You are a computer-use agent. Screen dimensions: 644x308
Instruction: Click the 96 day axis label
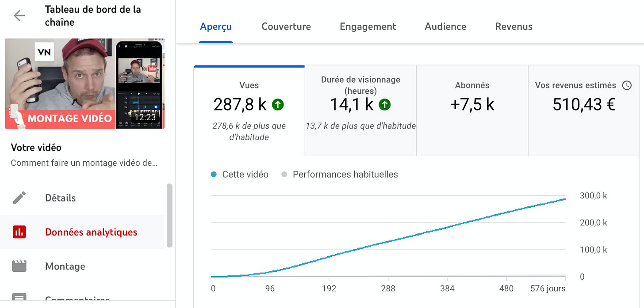click(x=270, y=289)
